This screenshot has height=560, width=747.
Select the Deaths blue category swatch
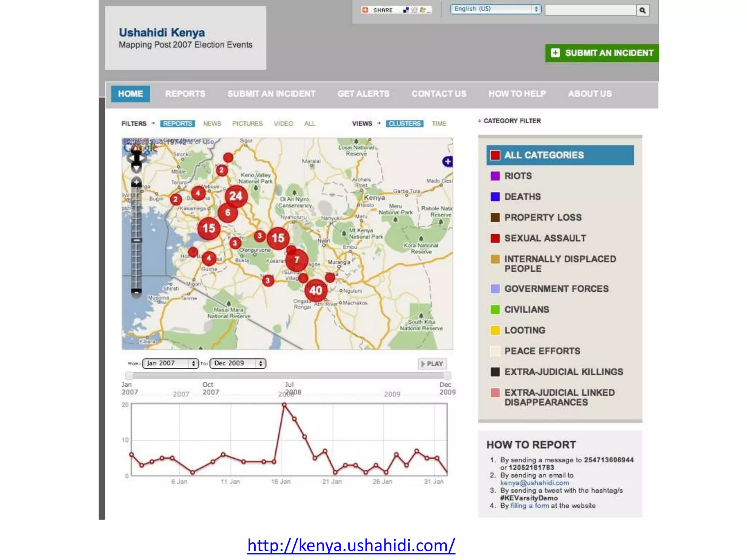click(x=495, y=197)
